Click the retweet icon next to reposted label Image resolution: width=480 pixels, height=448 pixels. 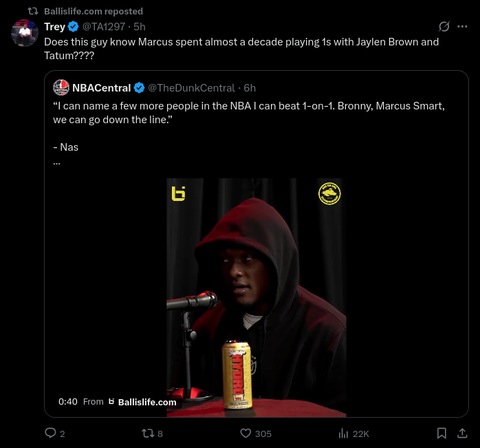click(x=33, y=11)
